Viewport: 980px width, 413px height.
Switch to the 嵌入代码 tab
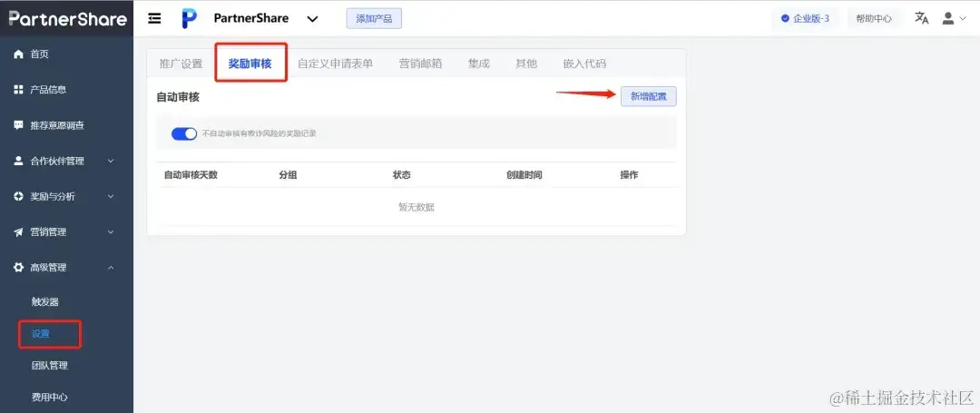click(x=584, y=64)
